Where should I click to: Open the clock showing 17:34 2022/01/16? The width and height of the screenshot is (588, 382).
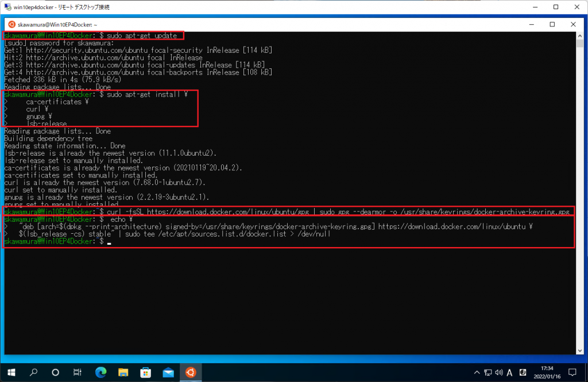[547, 372]
